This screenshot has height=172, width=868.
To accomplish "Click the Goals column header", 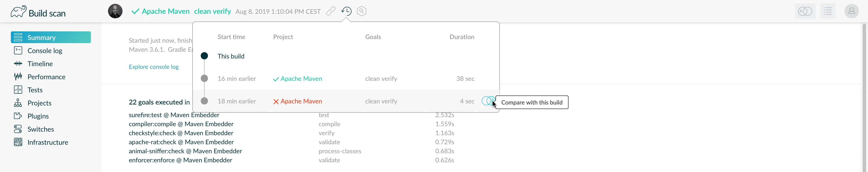I will click(373, 37).
